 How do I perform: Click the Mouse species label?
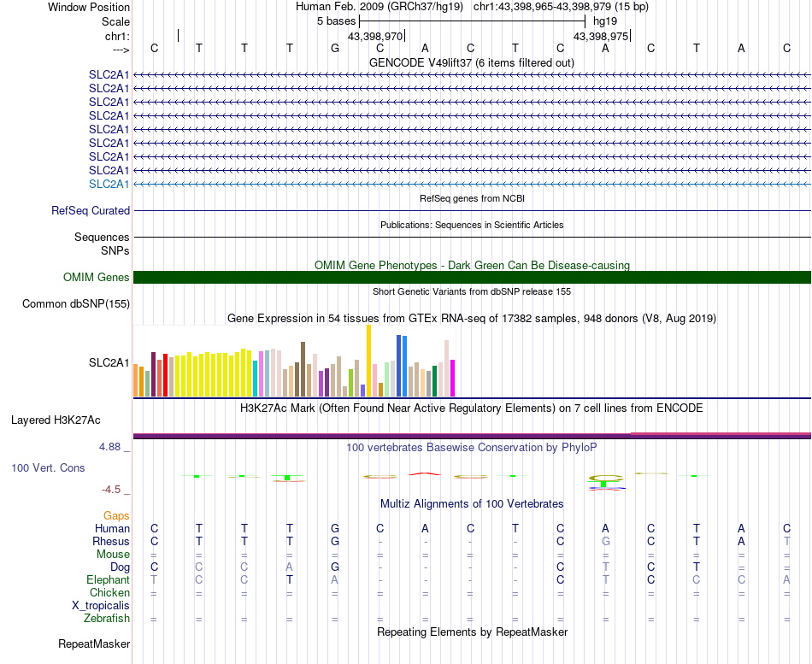pos(113,555)
